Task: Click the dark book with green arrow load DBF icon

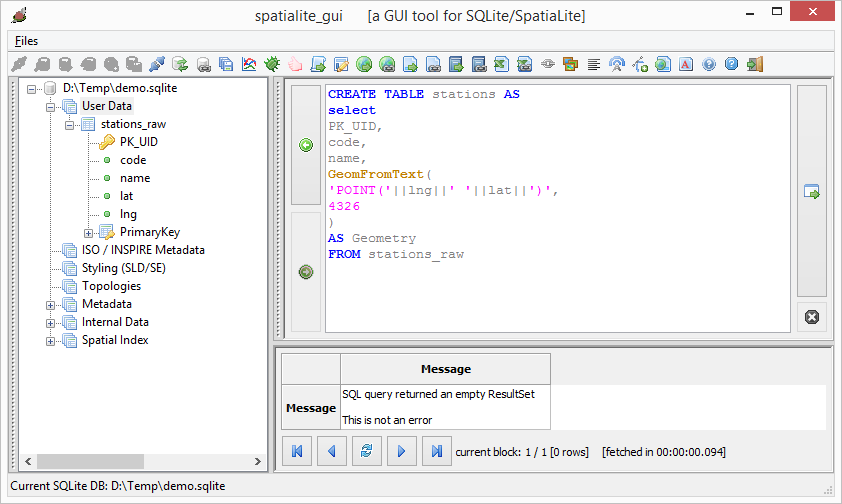Action: coord(456,64)
